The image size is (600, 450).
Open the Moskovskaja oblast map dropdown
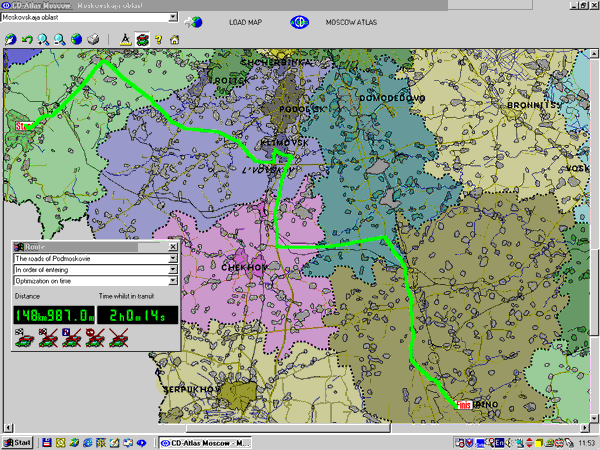173,17
